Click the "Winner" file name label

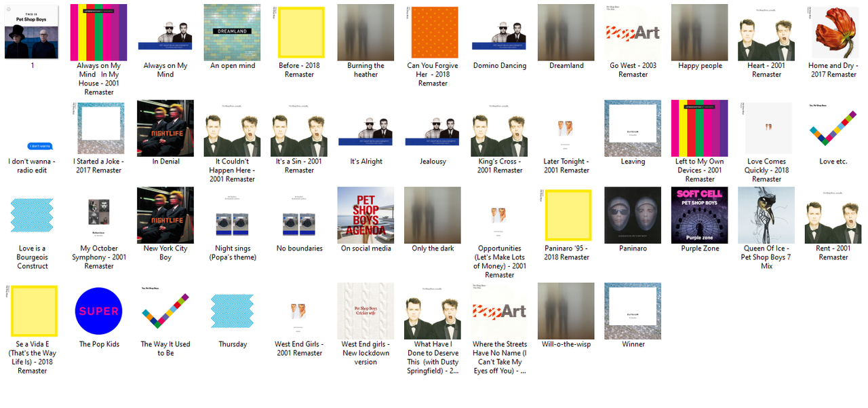coord(633,344)
